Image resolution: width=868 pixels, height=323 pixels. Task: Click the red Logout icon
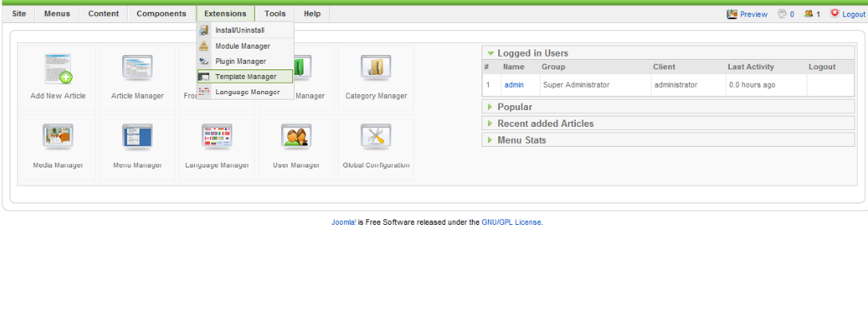(834, 14)
